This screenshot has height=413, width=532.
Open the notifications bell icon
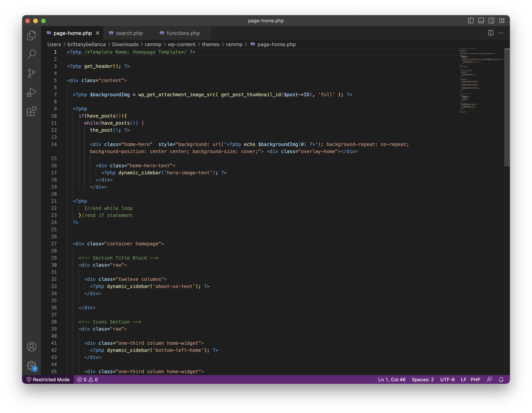pos(501,379)
